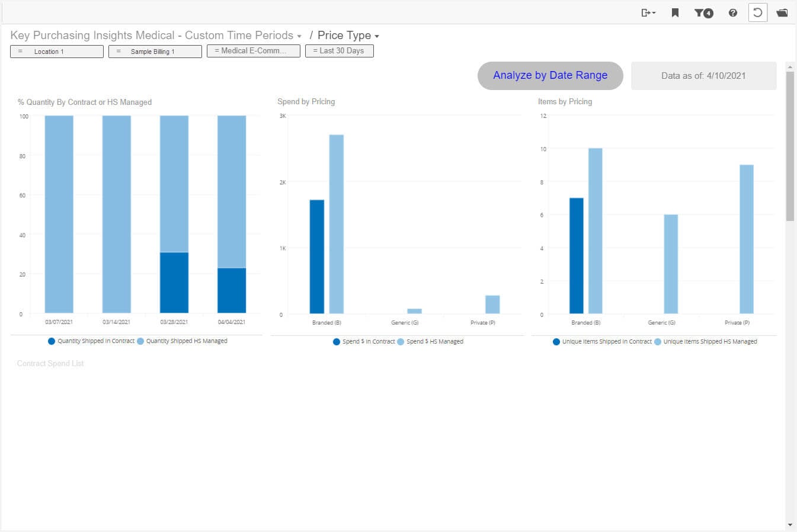Click the vertical scrollbar thumb

(789, 145)
